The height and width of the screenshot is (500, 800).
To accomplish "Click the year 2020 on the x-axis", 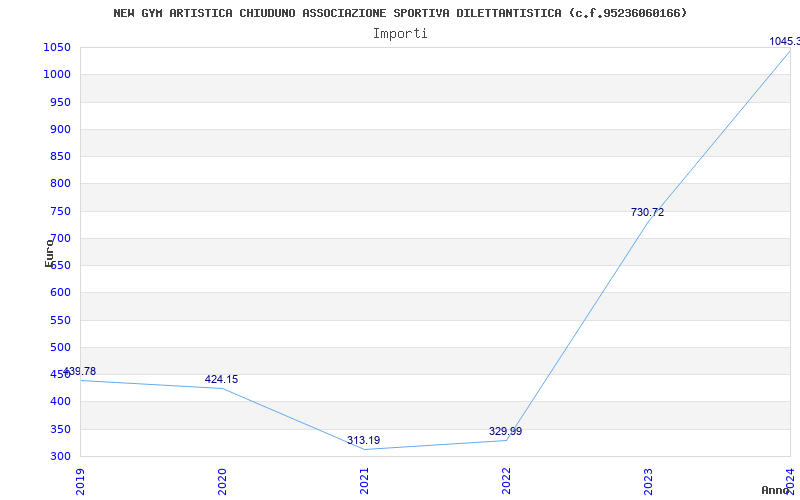I will click(x=222, y=481).
